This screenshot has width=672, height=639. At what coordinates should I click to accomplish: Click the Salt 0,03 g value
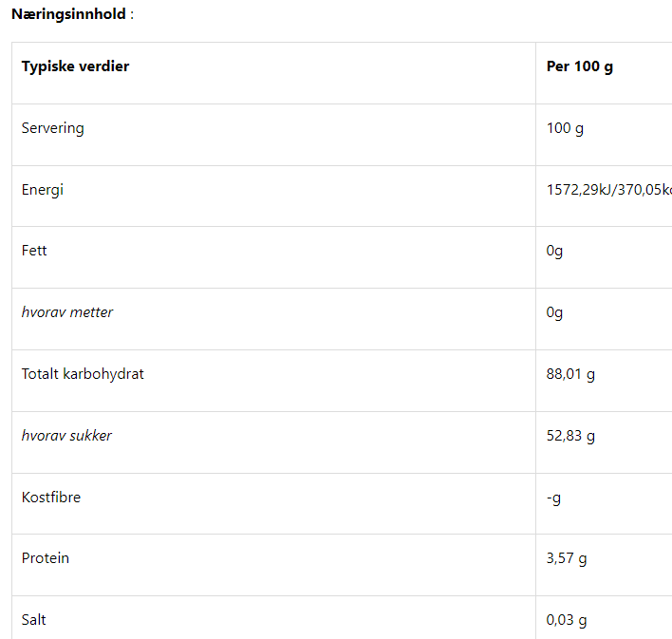(x=566, y=620)
